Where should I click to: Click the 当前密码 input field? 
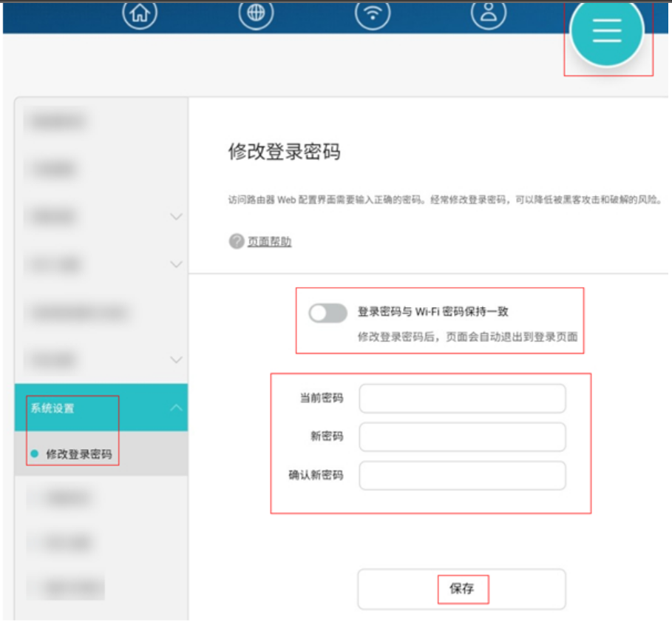click(462, 398)
